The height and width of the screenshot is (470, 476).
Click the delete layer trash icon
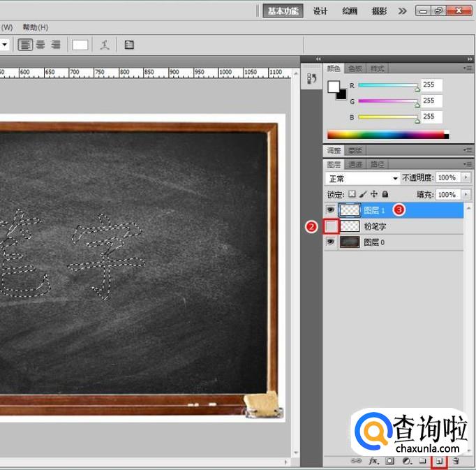pos(455,461)
